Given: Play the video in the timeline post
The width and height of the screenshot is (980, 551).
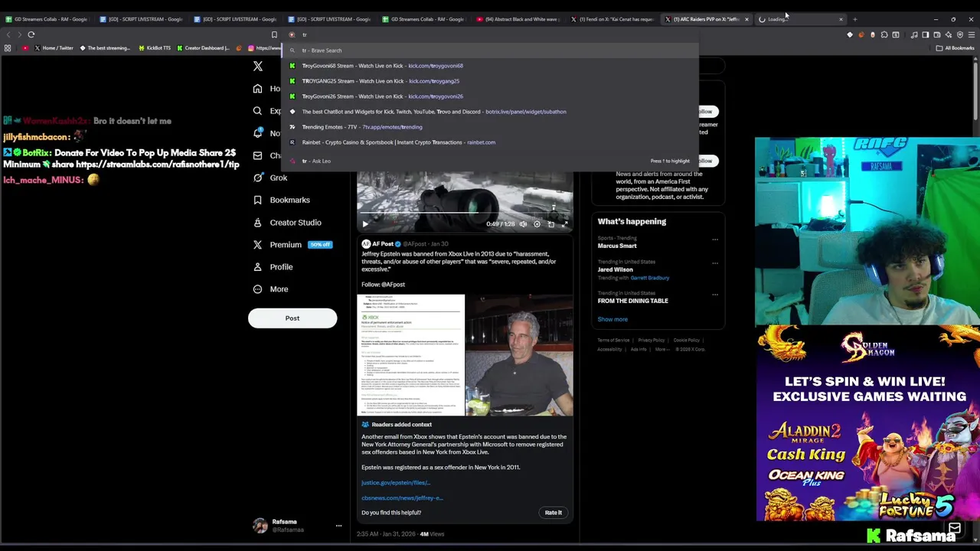Looking at the screenshot, I should [x=365, y=224].
